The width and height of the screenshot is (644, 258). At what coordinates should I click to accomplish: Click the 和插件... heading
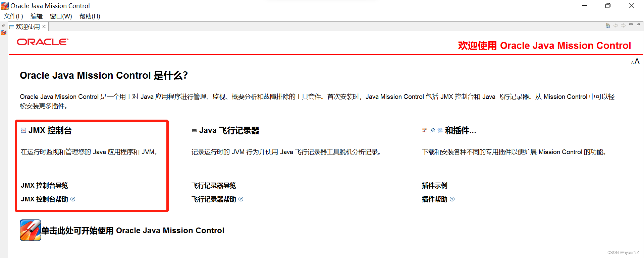tap(461, 130)
